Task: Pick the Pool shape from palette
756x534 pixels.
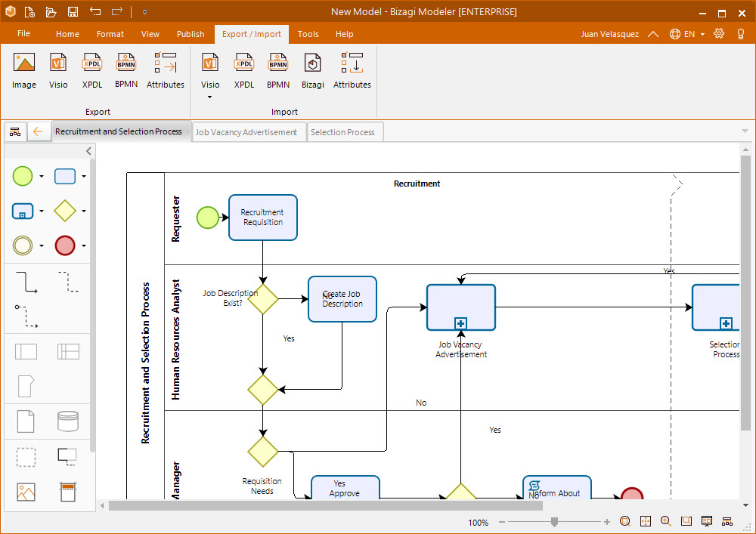Action: click(26, 351)
